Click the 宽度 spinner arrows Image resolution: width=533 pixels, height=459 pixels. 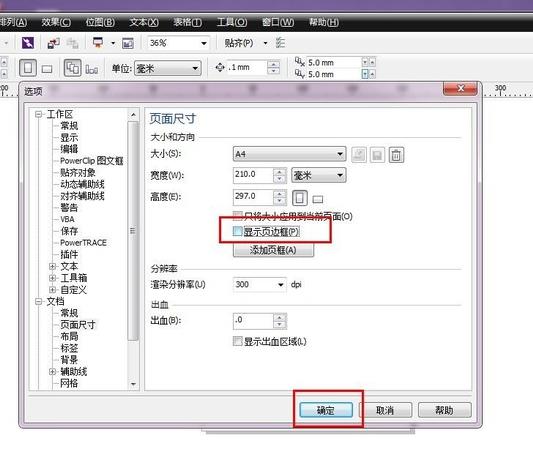point(279,175)
